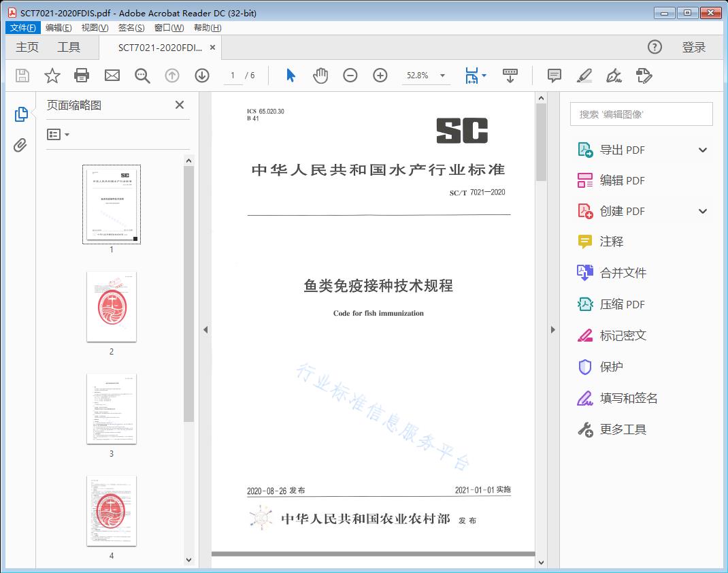Image resolution: width=728 pixels, height=573 pixels.
Task: Zoom in on the document
Action: click(x=380, y=76)
